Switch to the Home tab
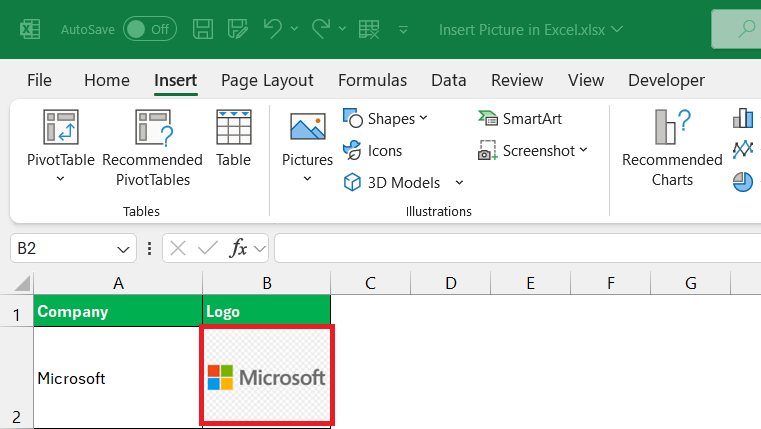This screenshot has height=429, width=761. [107, 80]
